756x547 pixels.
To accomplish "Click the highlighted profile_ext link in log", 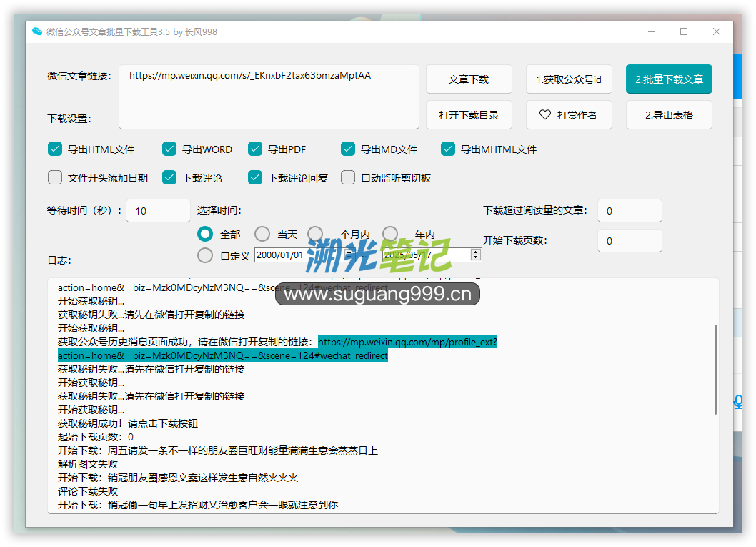I will (277, 349).
